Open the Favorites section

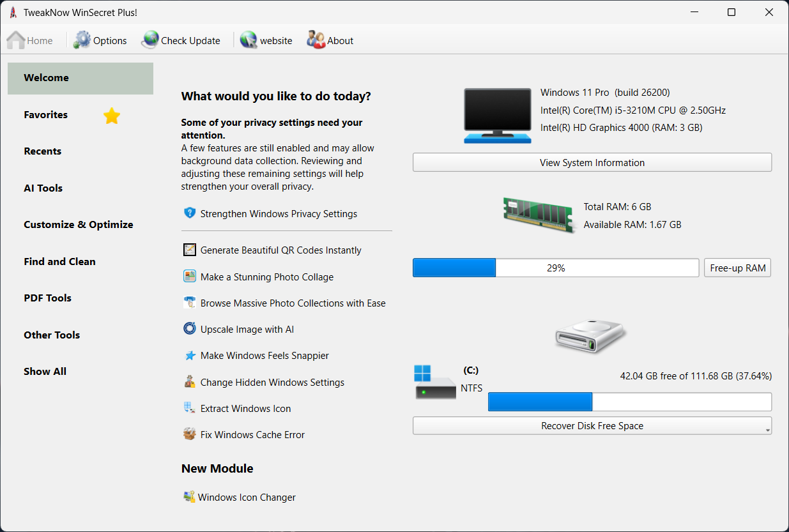tap(45, 115)
